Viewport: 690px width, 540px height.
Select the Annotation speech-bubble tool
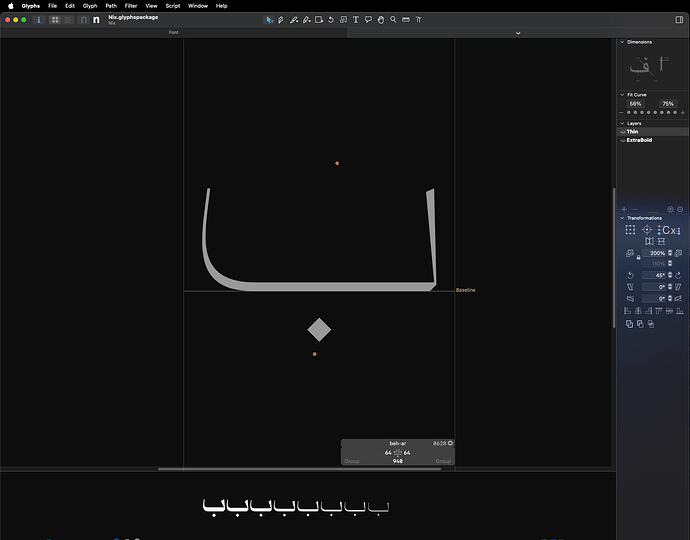(x=368, y=20)
